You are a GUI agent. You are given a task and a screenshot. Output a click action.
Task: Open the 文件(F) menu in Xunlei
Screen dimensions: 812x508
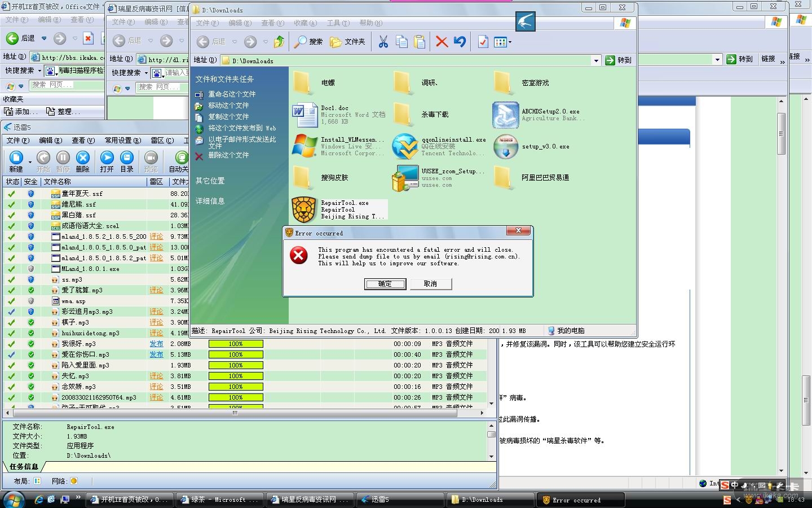click(17, 141)
